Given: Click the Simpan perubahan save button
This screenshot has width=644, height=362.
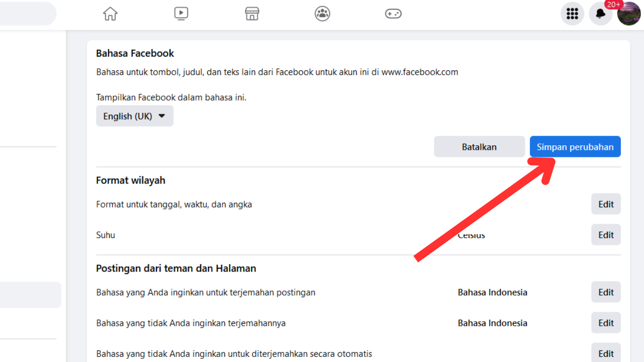Looking at the screenshot, I should coord(575,147).
